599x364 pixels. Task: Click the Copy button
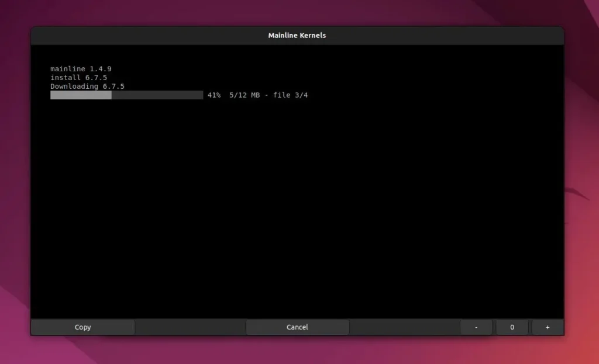point(82,327)
